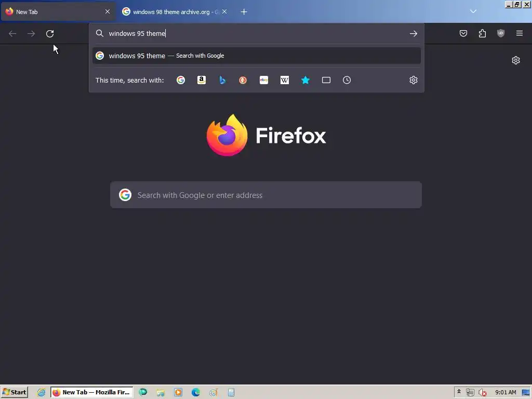
Task: Click the muted volume tray icon
Action: (x=483, y=393)
